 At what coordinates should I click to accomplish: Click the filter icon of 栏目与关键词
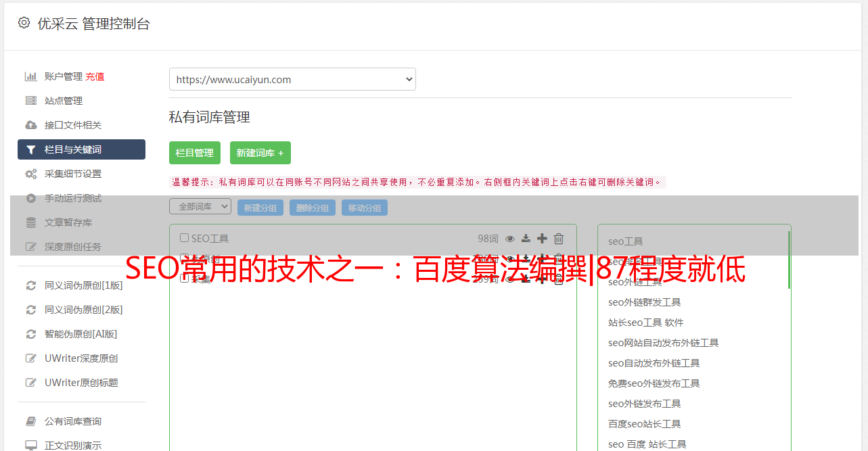click(x=31, y=149)
